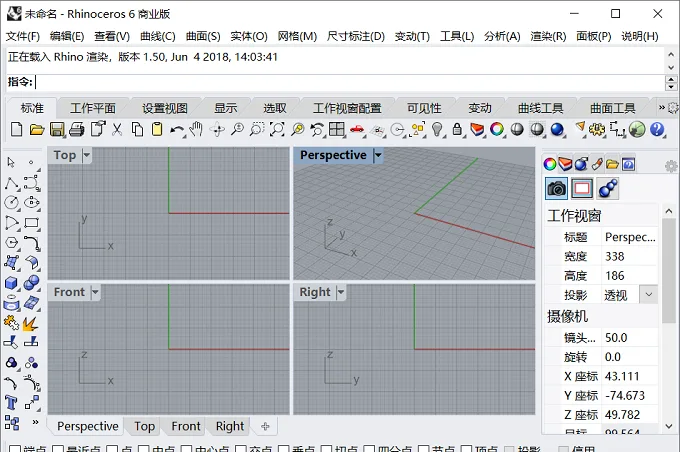Cut with the scissors icon
This screenshot has height=452, width=680.
117,129
